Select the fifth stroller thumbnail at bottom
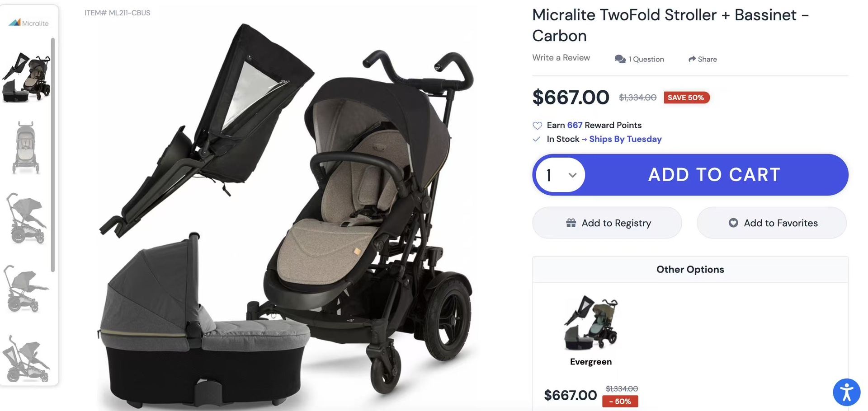 (27, 359)
